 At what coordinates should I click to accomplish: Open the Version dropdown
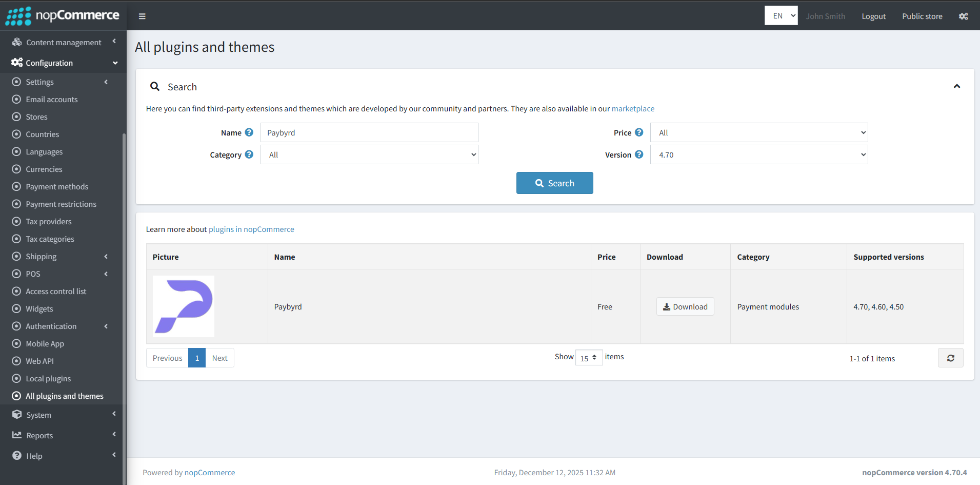pyautogui.click(x=758, y=154)
